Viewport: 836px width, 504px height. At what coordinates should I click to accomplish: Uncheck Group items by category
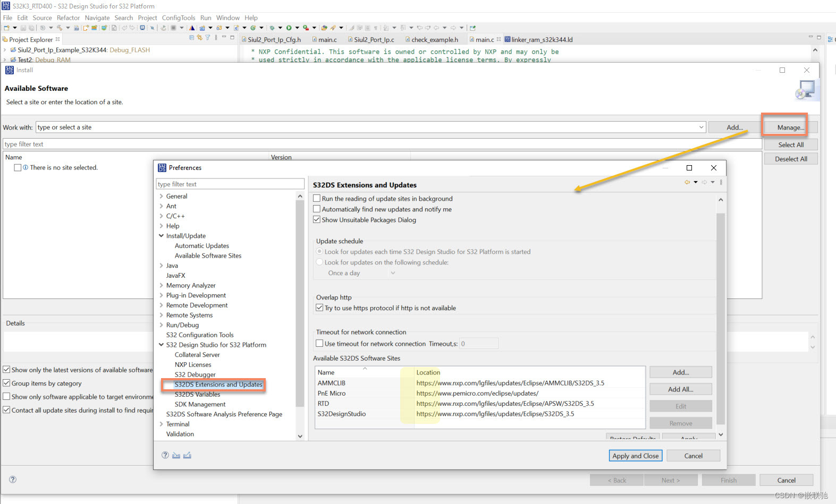click(6, 383)
